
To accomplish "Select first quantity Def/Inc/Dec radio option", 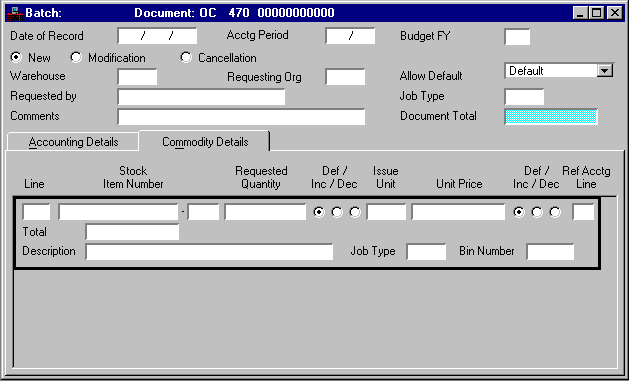I will click(x=319, y=212).
